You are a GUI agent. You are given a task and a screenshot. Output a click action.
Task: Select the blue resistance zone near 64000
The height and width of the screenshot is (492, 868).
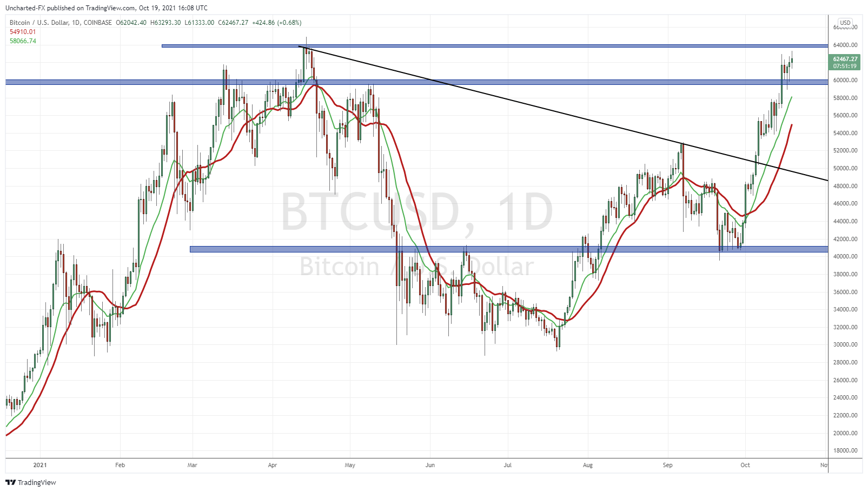495,46
